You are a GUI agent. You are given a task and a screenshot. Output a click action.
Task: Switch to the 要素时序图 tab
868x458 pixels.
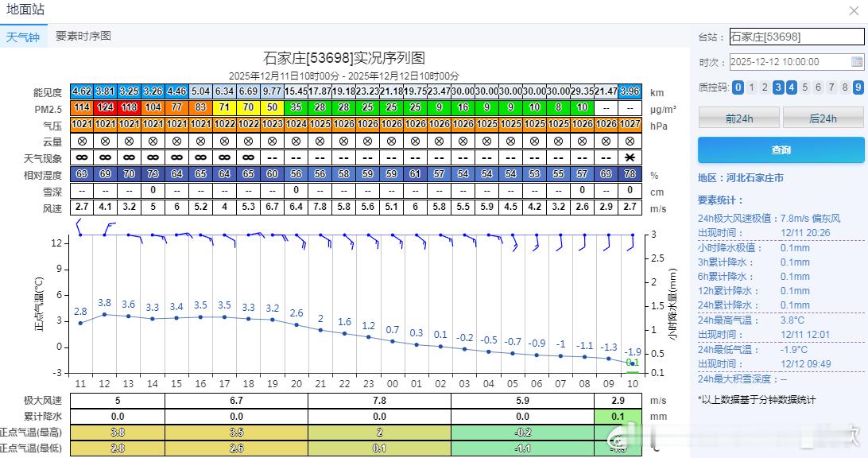click(81, 37)
